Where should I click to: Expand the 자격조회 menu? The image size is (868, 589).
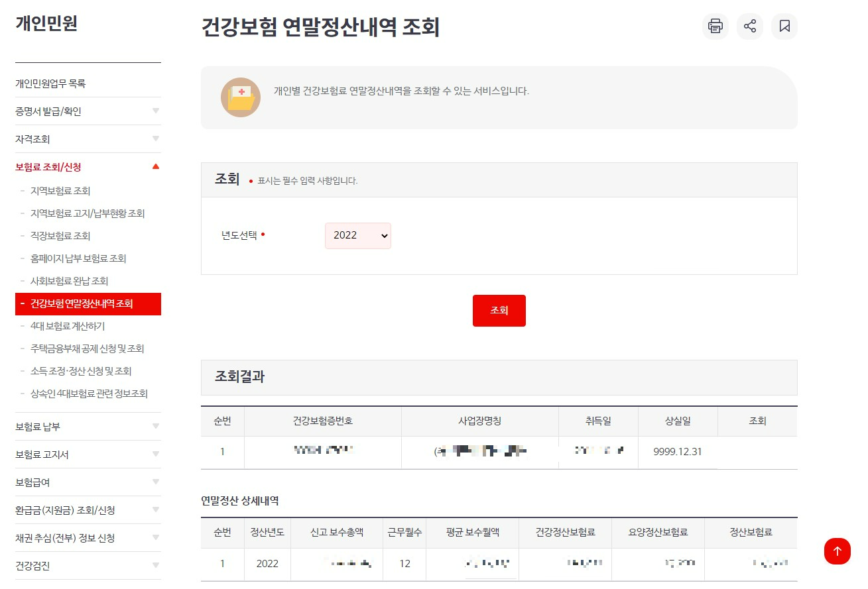(88, 139)
